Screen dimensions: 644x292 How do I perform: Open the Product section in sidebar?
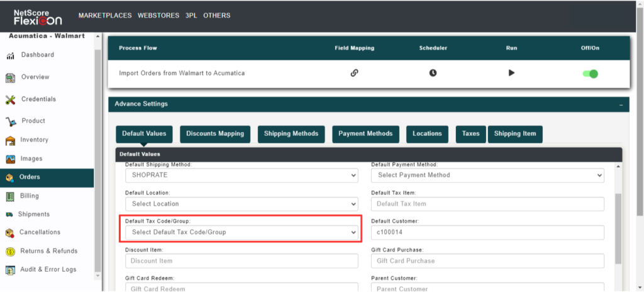pyautogui.click(x=33, y=121)
